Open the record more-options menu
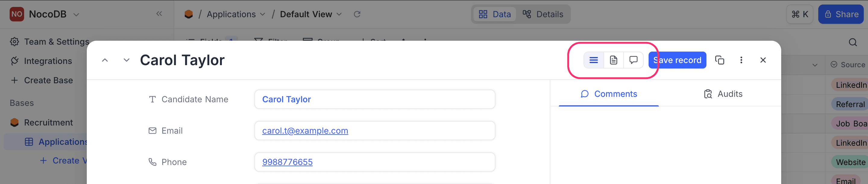This screenshot has height=184, width=868. [741, 60]
